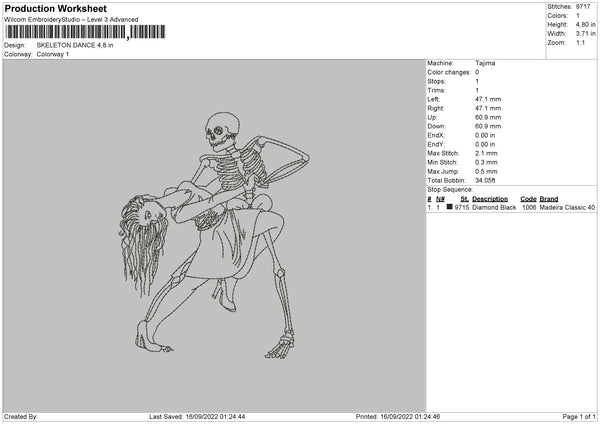The image size is (600, 424).
Task: Click the Madeira Classic 40 brand text
Action: pyautogui.click(x=567, y=207)
